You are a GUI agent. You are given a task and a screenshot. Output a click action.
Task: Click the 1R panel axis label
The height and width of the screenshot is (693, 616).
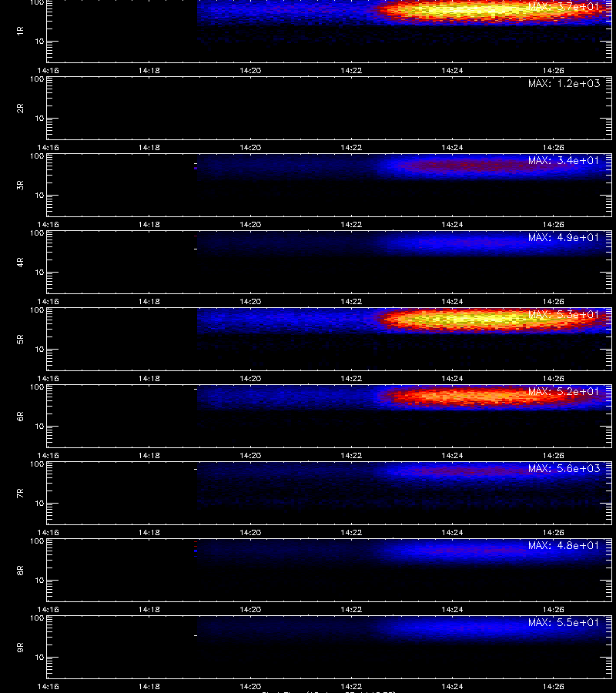click(20, 31)
